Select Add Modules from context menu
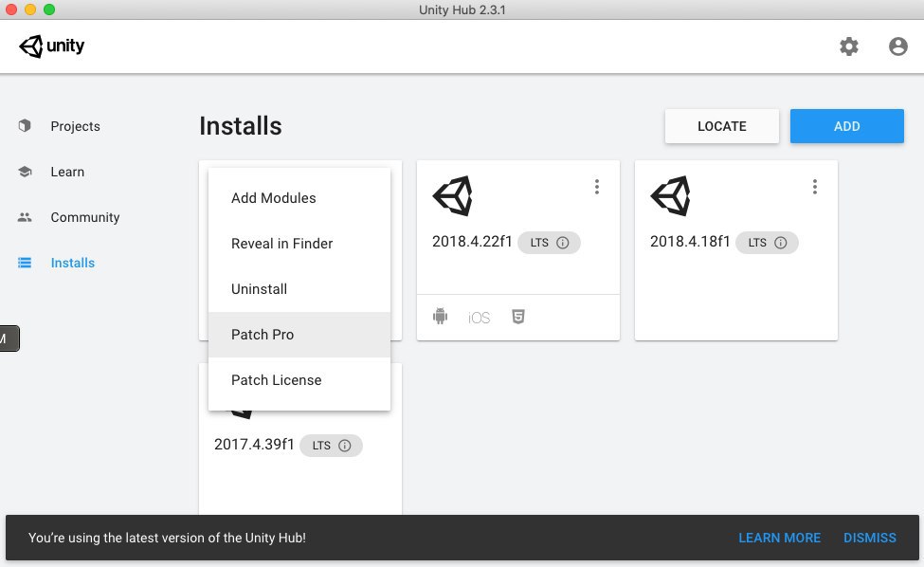924x567 pixels. point(299,198)
